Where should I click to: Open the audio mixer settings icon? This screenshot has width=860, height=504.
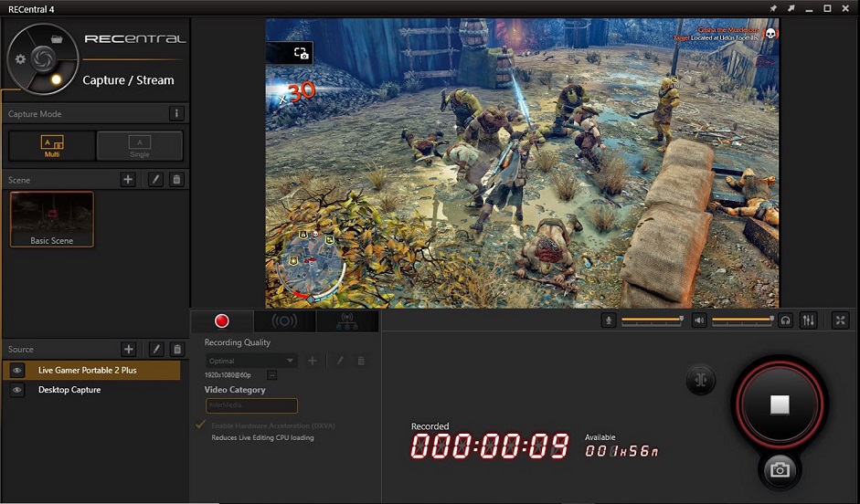click(809, 320)
